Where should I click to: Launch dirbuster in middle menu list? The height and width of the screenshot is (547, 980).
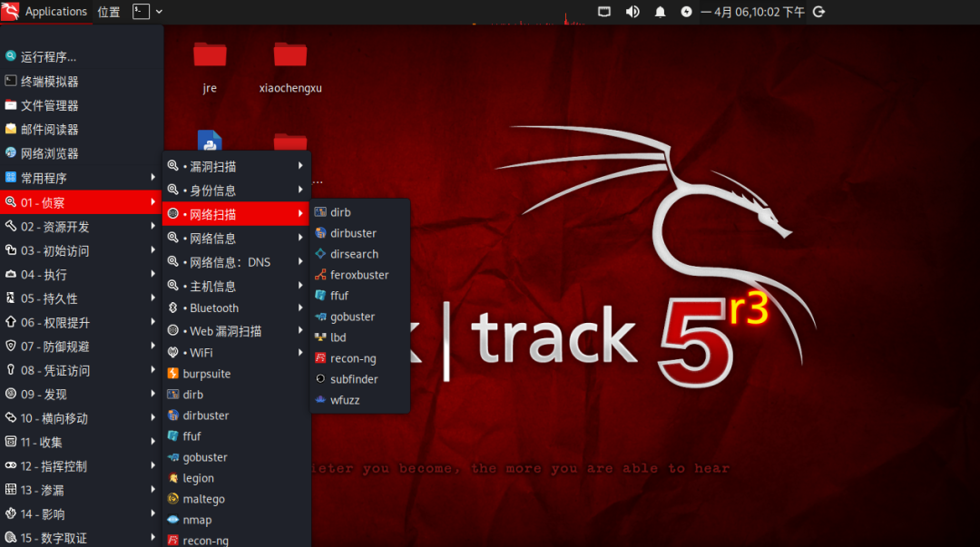236,415
